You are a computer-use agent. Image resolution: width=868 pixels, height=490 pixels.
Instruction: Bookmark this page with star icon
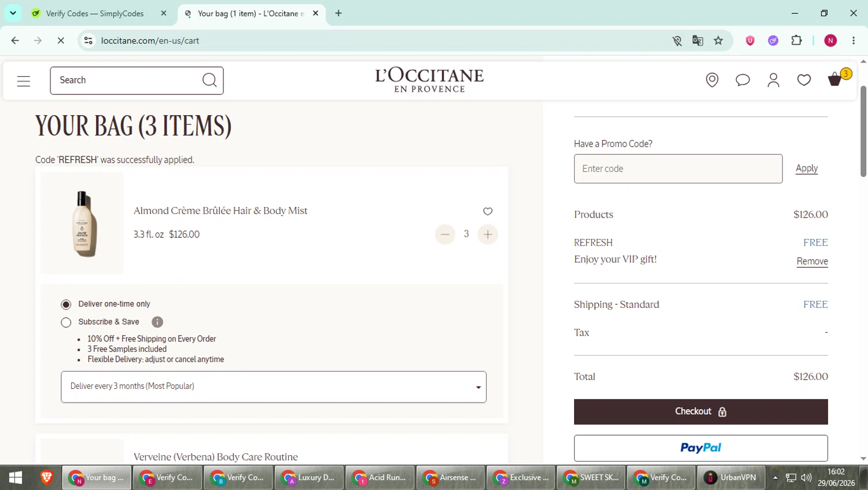coord(719,40)
